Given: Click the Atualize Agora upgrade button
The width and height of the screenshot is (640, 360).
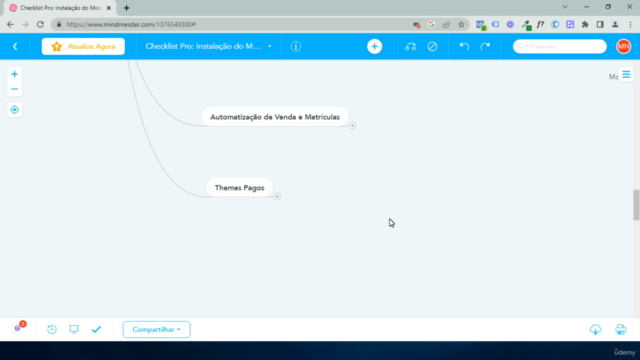Looking at the screenshot, I should click(83, 47).
